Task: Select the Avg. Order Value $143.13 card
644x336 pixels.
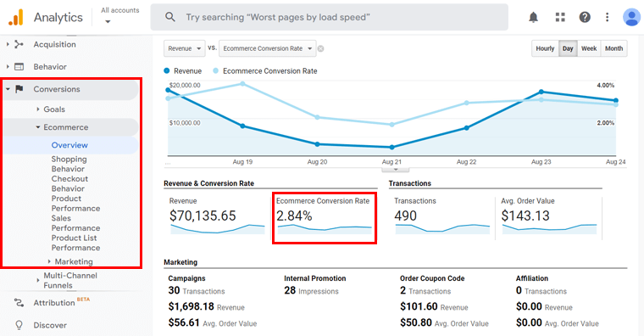Action: (549, 216)
